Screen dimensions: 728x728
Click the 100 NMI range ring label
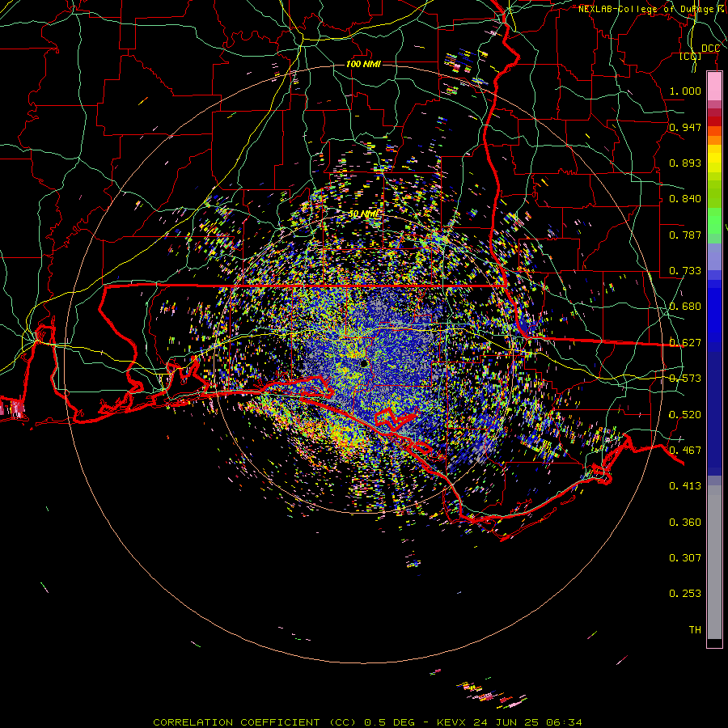click(363, 64)
